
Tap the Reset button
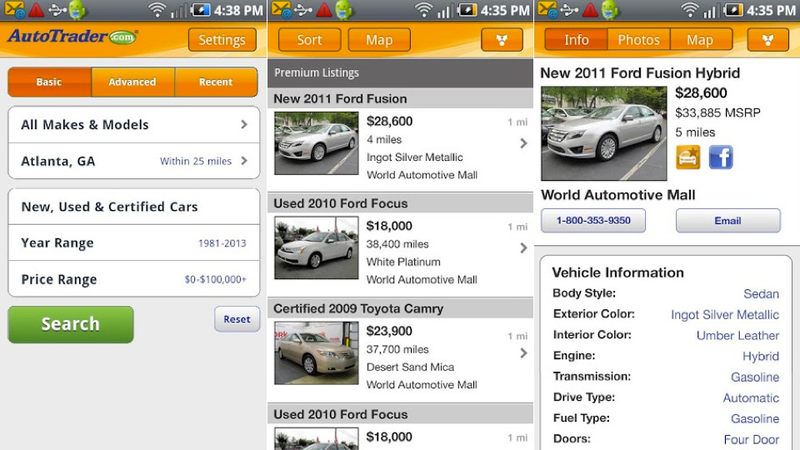tap(237, 319)
